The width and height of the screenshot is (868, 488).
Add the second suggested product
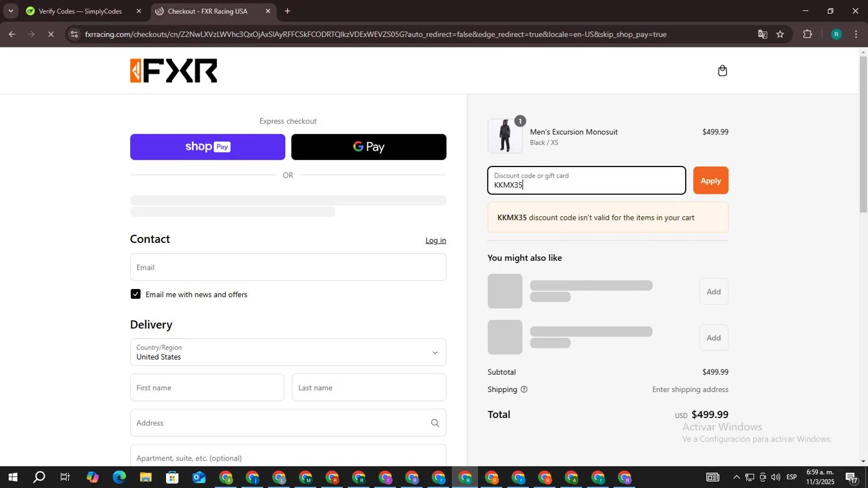(713, 338)
